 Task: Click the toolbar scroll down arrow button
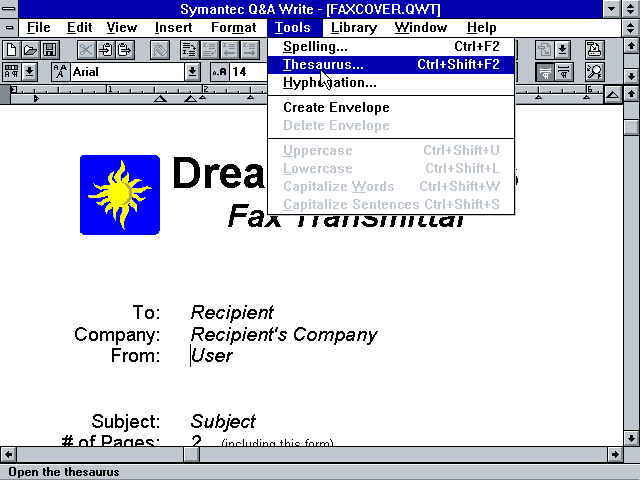tap(631, 76)
